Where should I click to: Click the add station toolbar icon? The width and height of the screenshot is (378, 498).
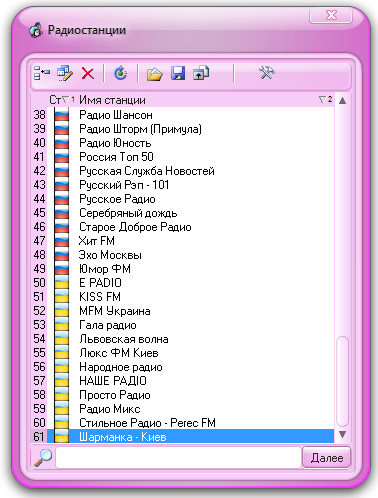42,73
